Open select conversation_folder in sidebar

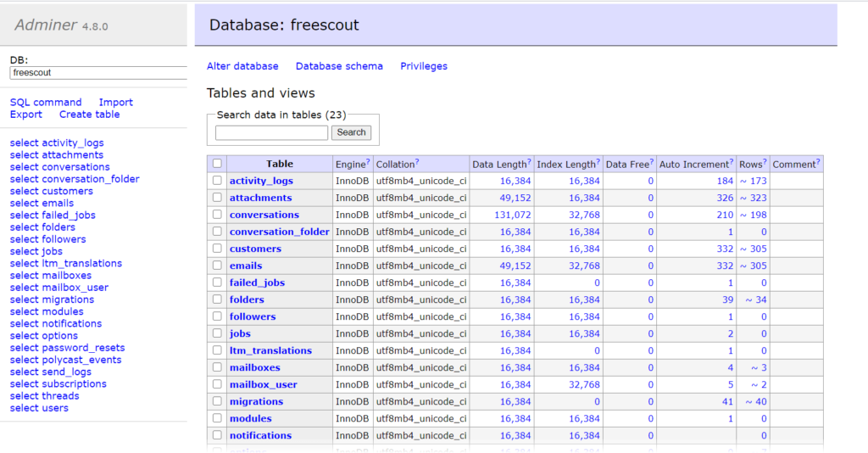pos(75,179)
